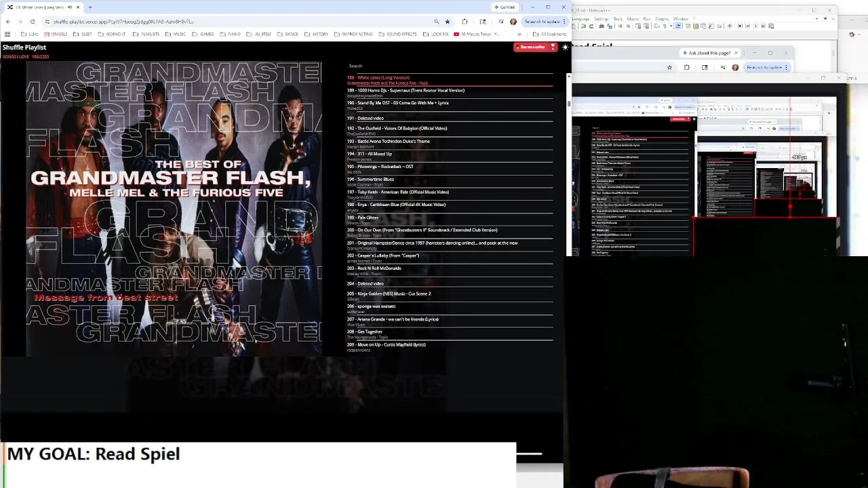Mute the tab via speaker icon
This screenshot has width=868, height=488.
pos(70,7)
